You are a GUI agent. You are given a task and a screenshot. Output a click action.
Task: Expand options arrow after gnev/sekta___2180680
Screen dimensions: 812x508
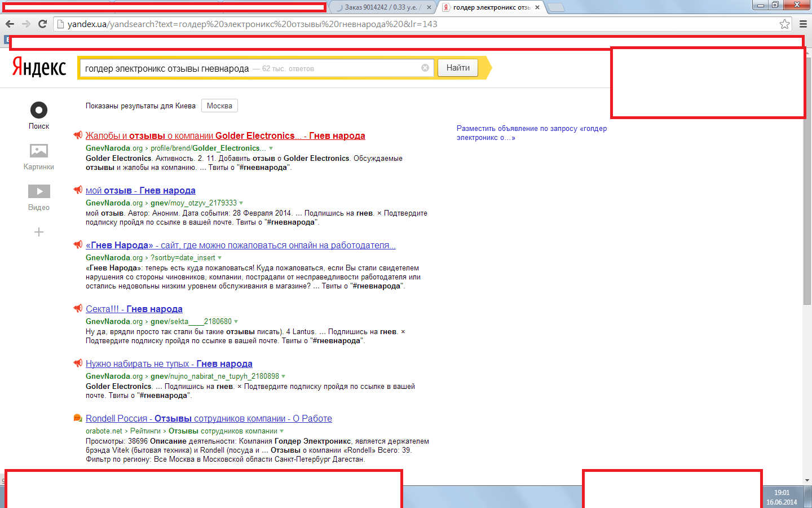[236, 322]
